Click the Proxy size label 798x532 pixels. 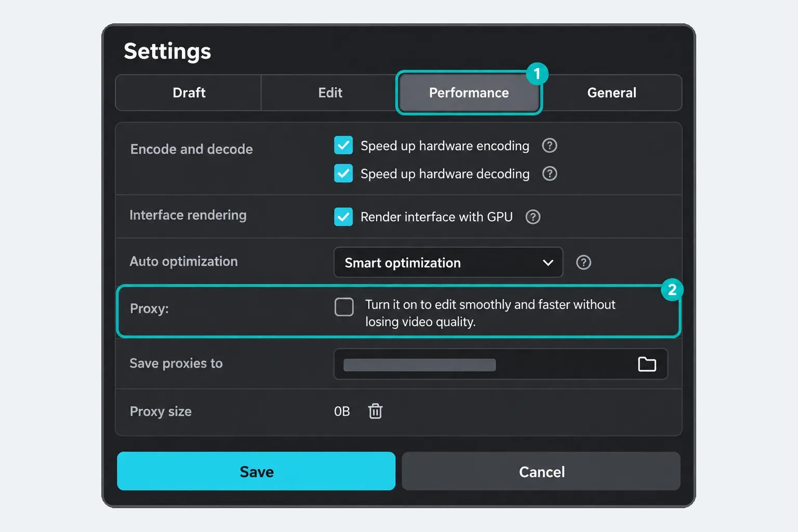161,411
